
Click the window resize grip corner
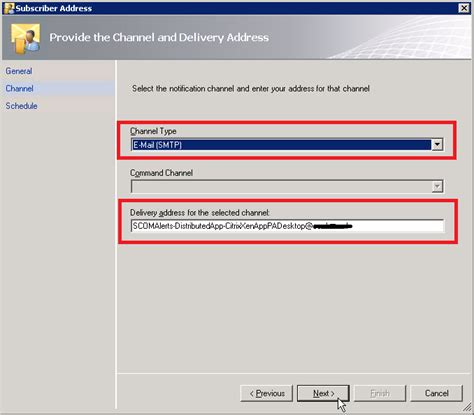click(468, 407)
